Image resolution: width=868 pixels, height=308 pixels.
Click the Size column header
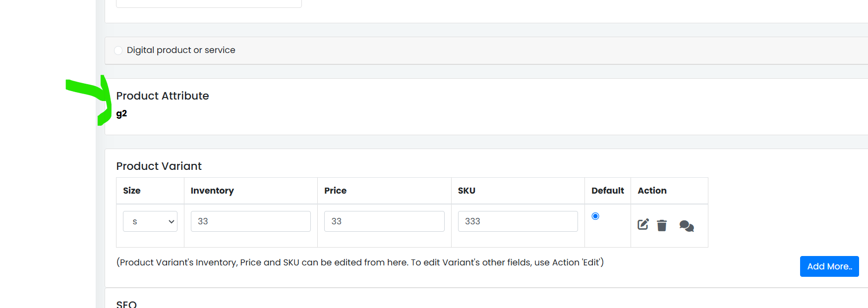pos(132,191)
